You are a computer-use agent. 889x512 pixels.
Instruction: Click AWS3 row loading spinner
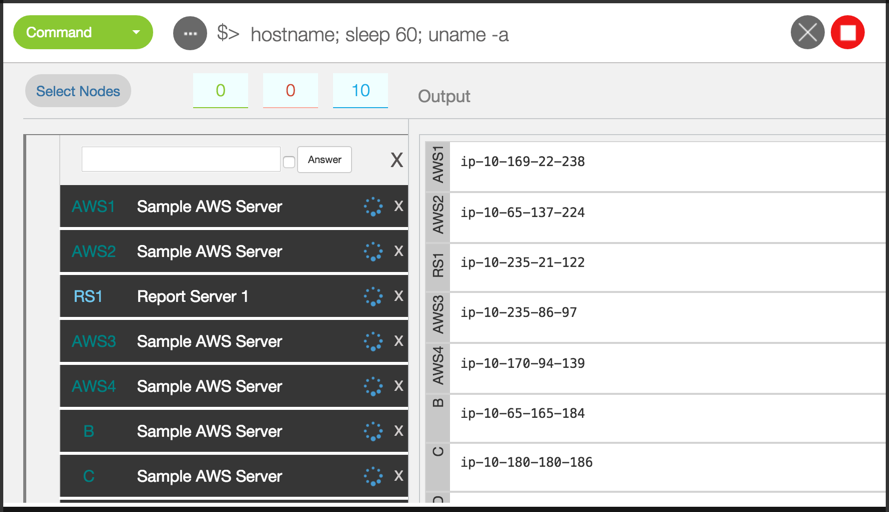point(373,341)
